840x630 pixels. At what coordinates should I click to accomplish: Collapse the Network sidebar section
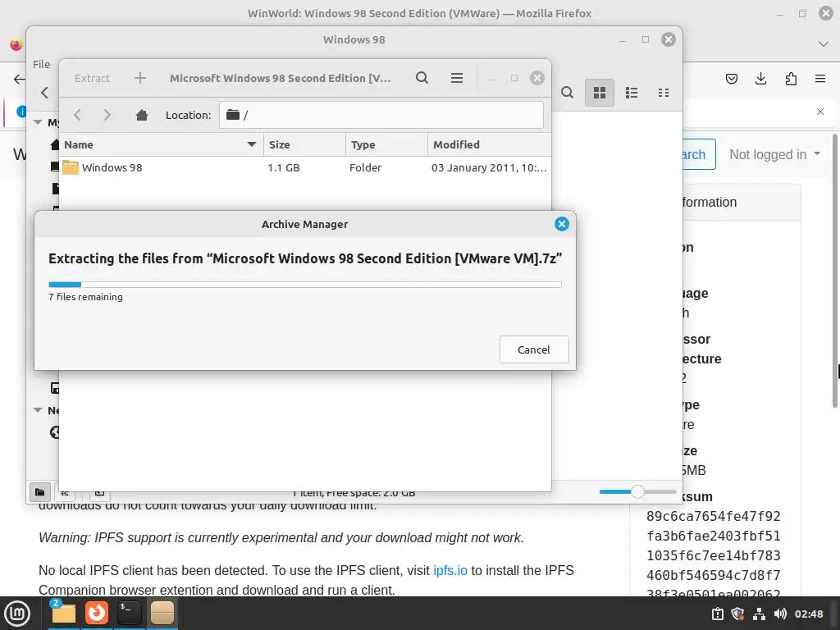point(38,410)
